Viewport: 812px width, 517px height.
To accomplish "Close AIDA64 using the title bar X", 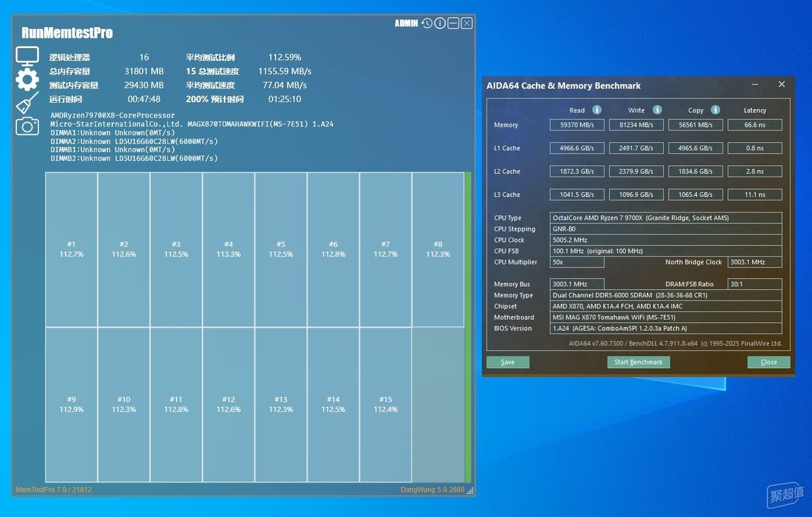I will [782, 85].
